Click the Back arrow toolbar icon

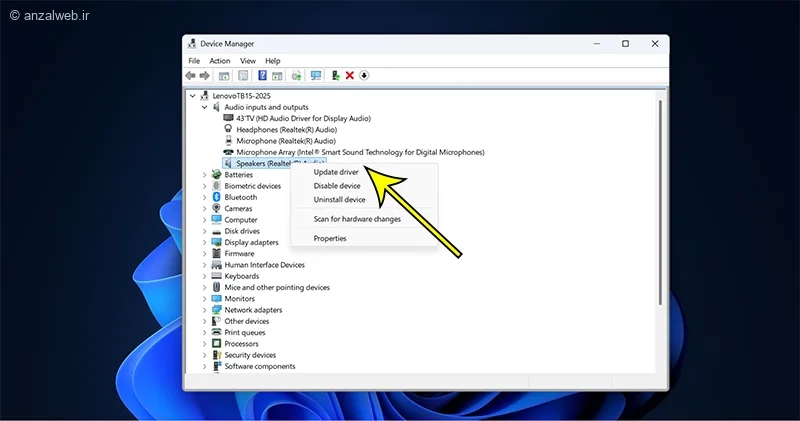tap(190, 75)
